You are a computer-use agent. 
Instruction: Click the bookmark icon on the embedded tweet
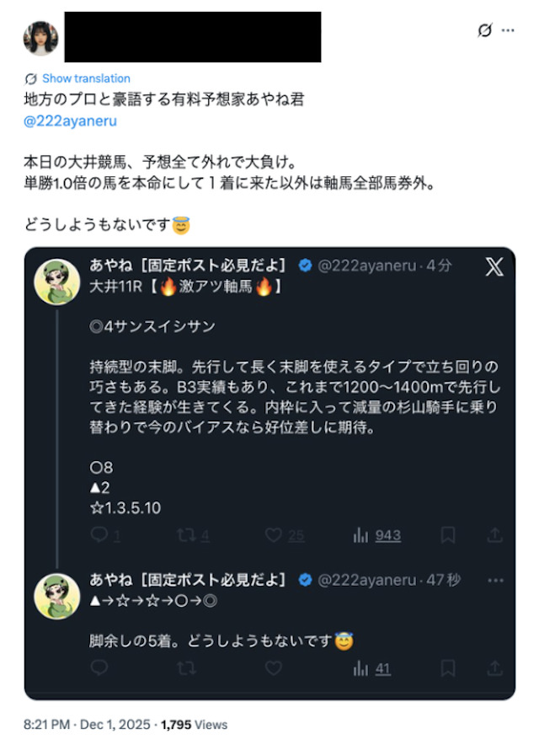coord(447,534)
